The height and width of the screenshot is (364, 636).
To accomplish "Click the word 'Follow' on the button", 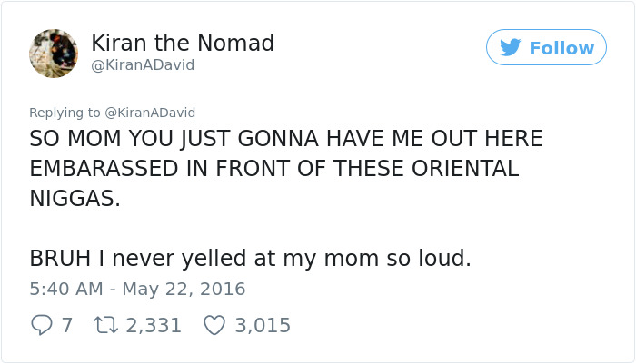I will click(x=561, y=47).
